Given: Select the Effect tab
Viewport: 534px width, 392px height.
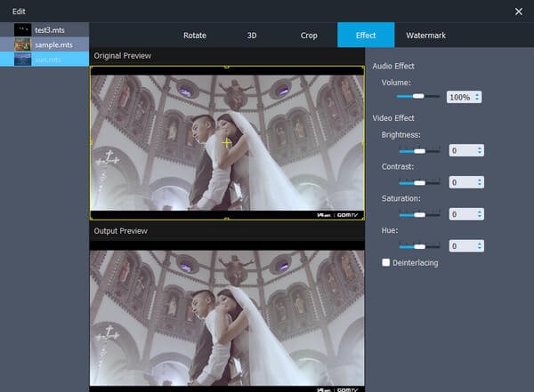Looking at the screenshot, I should [366, 35].
